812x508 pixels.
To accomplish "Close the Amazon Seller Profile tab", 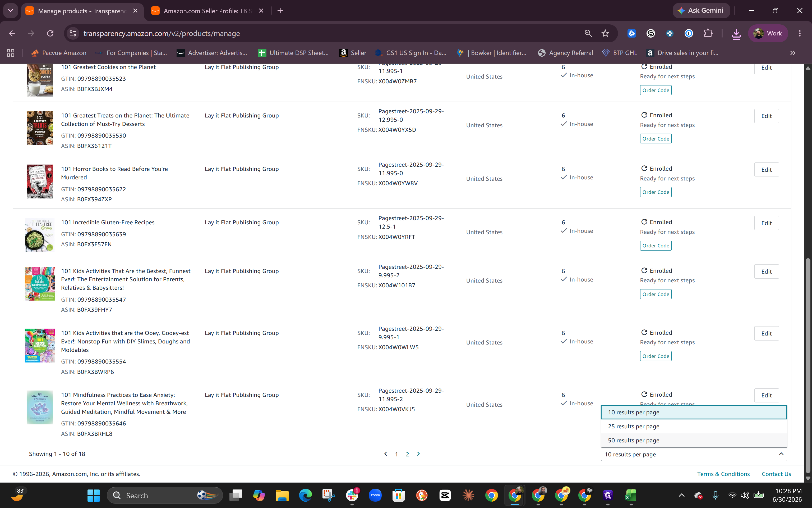I will 261,11.
